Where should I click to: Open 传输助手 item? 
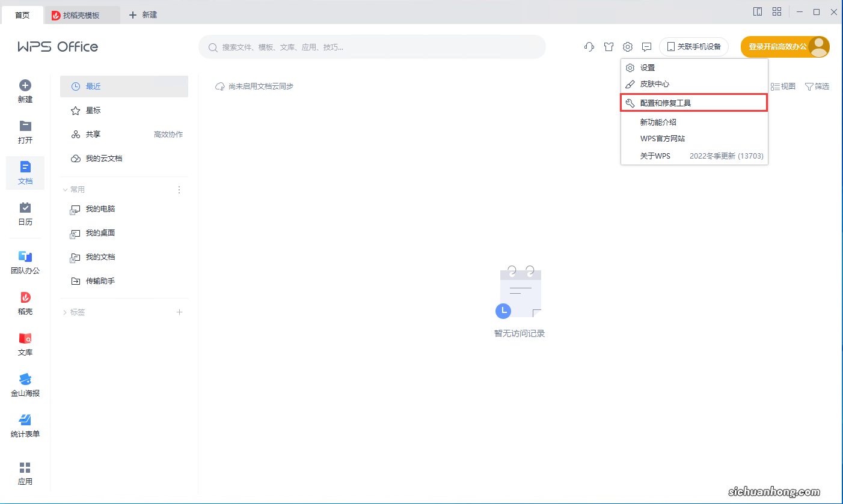click(124, 281)
